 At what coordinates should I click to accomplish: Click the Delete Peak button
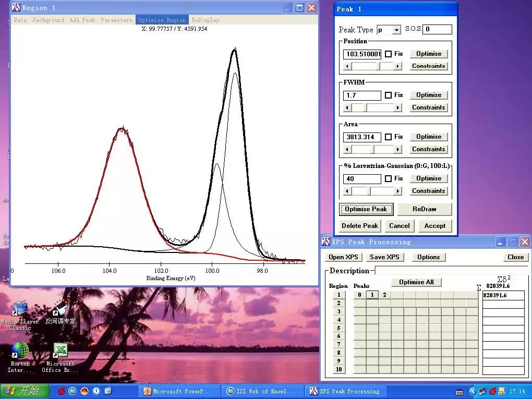tap(360, 226)
